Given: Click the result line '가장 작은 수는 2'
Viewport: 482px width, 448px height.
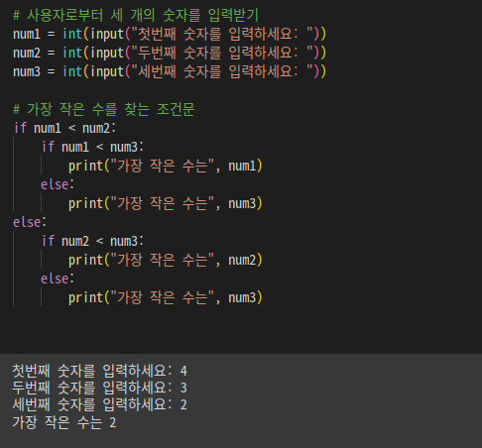Looking at the screenshot, I should [64, 422].
